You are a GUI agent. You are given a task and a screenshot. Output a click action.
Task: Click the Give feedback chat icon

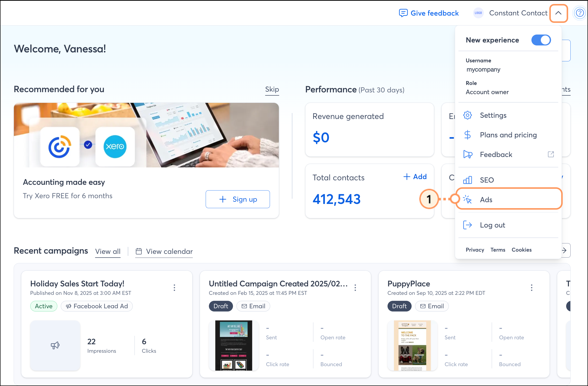click(403, 13)
